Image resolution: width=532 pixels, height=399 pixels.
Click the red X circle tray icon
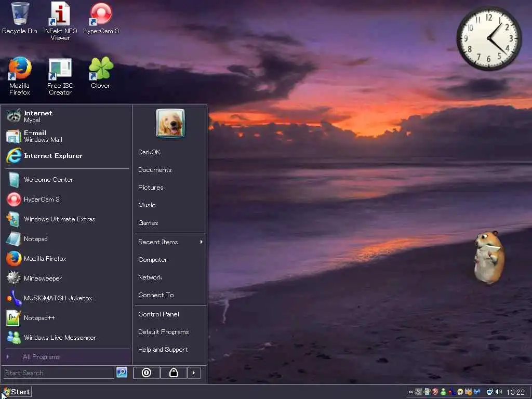click(435, 392)
